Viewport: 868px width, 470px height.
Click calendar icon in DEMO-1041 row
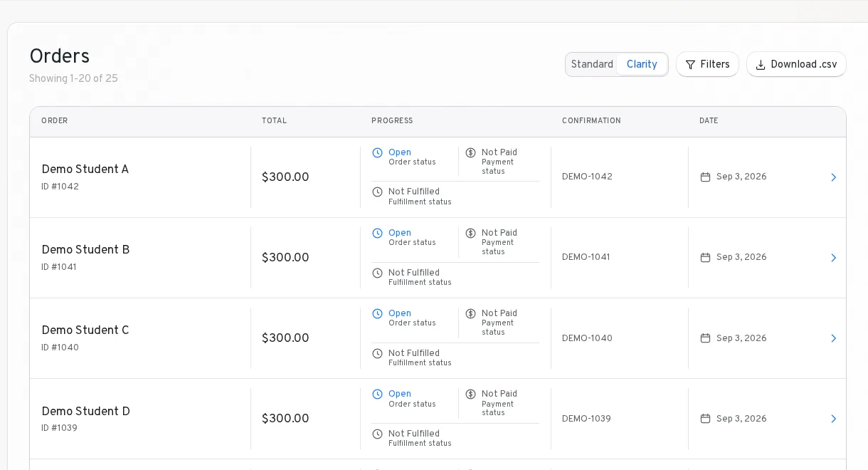(705, 257)
